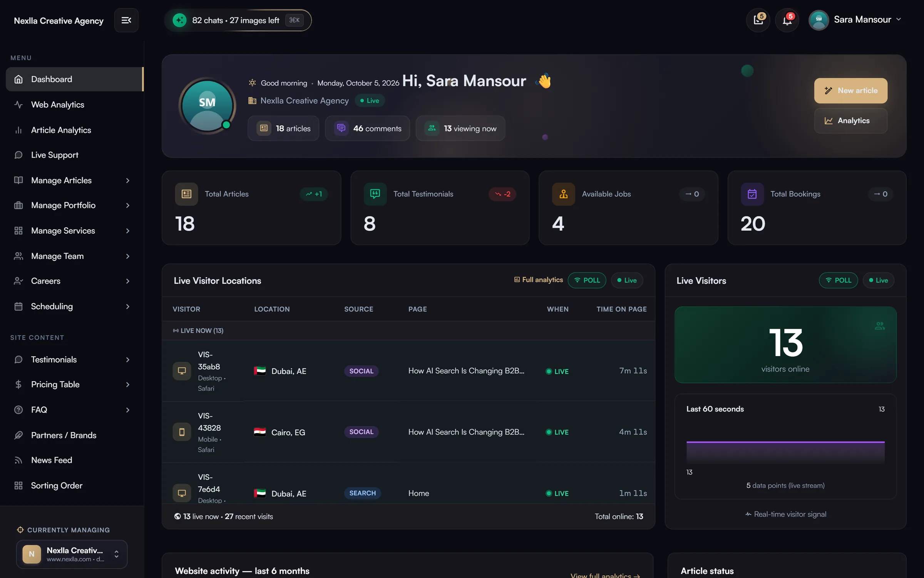The width and height of the screenshot is (924, 578).
Task: Click the Testimonials chat bubble icon
Action: click(18, 359)
